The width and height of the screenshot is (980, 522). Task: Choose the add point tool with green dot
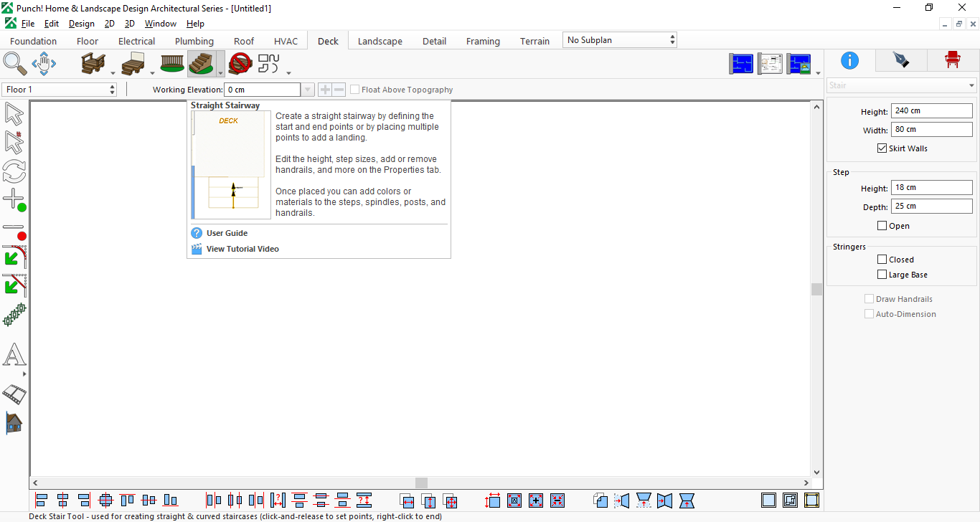point(14,200)
